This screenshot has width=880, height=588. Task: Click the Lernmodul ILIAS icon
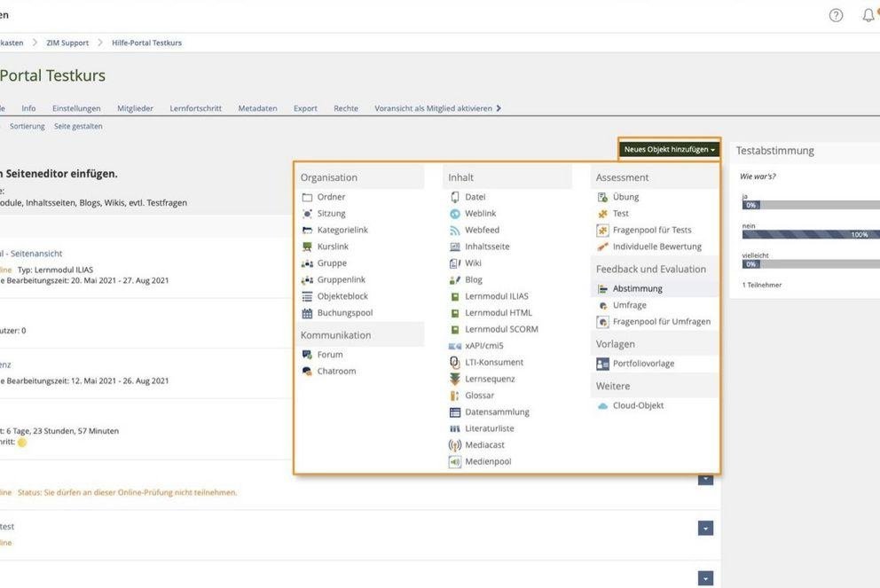pyautogui.click(x=454, y=296)
